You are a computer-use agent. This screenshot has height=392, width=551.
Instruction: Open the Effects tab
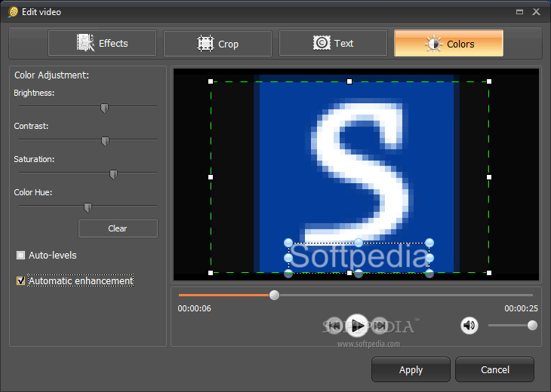(x=102, y=43)
